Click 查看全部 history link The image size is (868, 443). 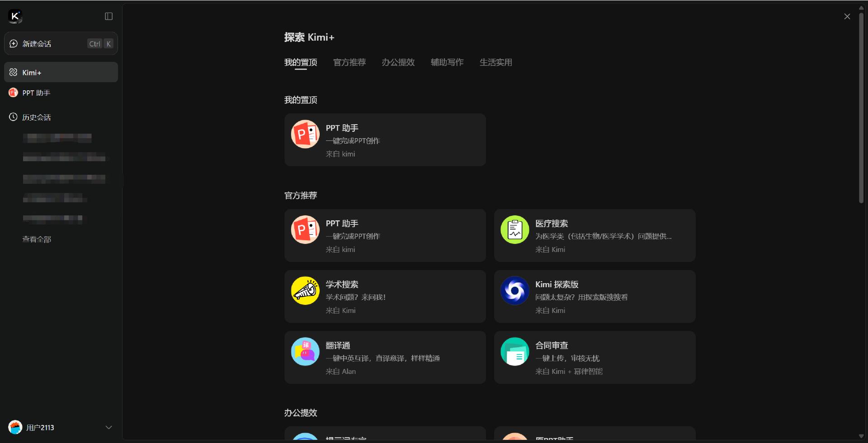tap(37, 239)
